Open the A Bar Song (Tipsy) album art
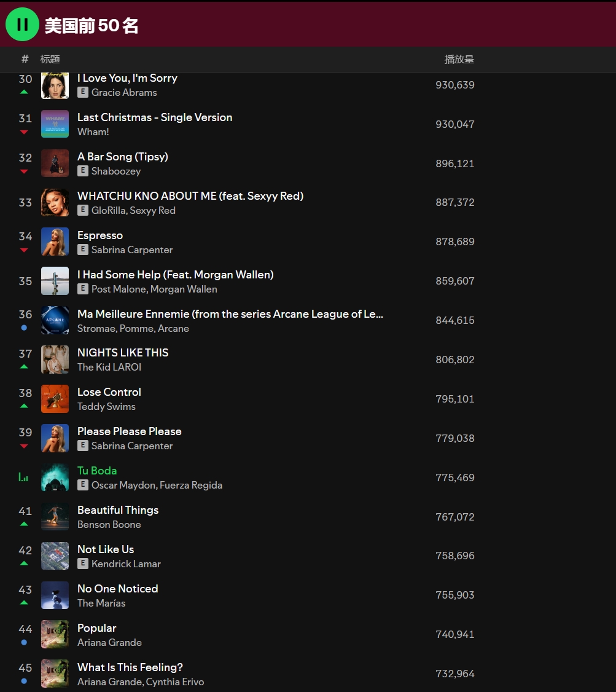The image size is (616, 692). click(x=55, y=163)
